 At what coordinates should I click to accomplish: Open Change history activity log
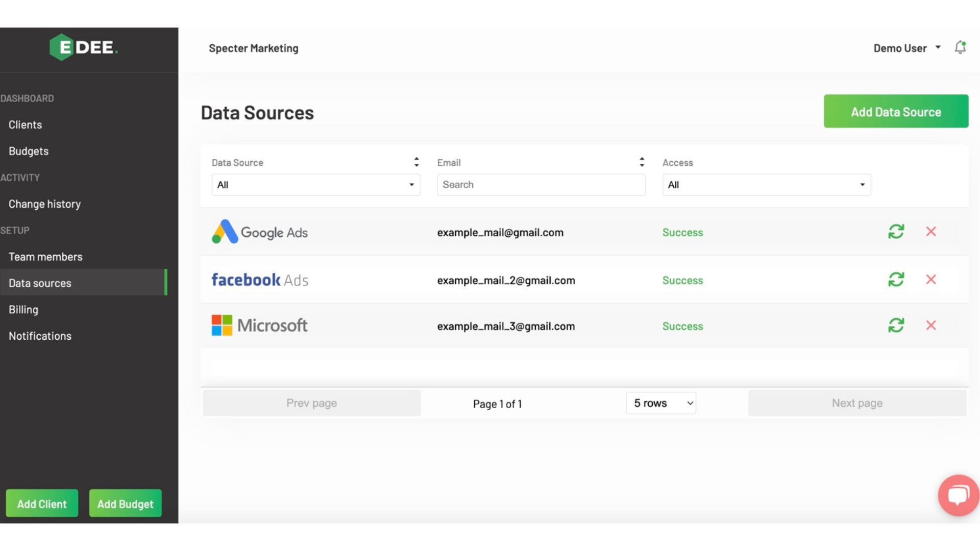(44, 203)
